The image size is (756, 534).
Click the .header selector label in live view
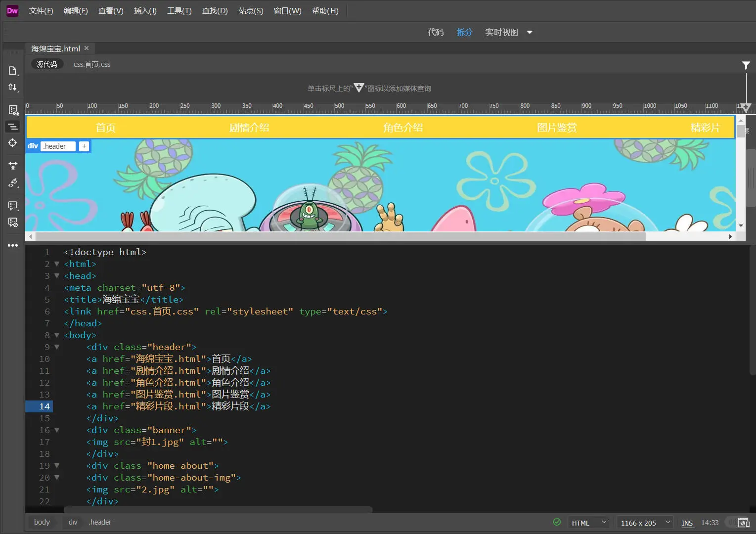pyautogui.click(x=58, y=146)
